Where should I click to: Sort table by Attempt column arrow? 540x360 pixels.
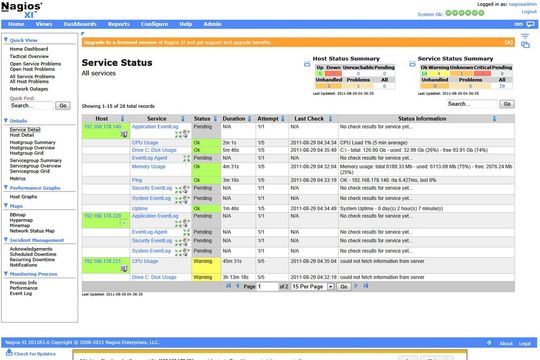tap(283, 119)
